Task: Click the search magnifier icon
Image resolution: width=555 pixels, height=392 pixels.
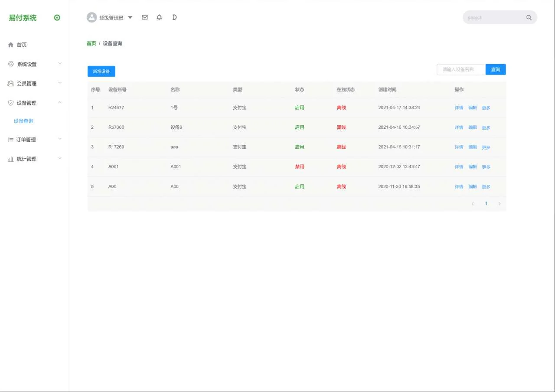Action: [x=529, y=18]
